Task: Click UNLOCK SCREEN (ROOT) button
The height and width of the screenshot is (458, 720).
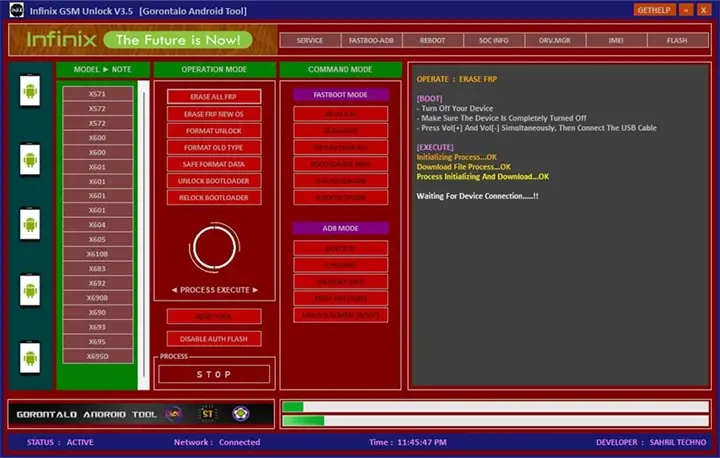Action: (340, 315)
